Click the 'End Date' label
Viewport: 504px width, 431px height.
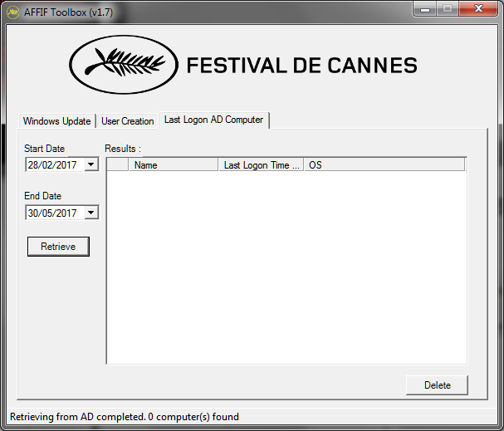tap(42, 196)
